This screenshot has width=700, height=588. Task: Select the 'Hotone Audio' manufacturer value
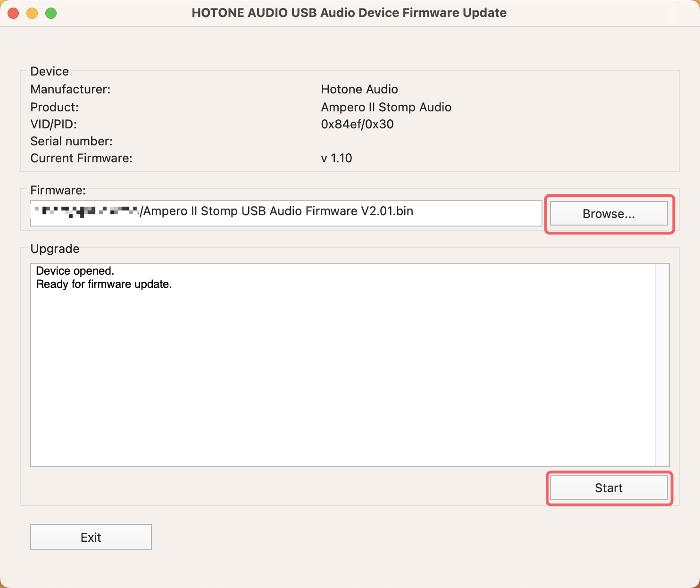coord(359,89)
